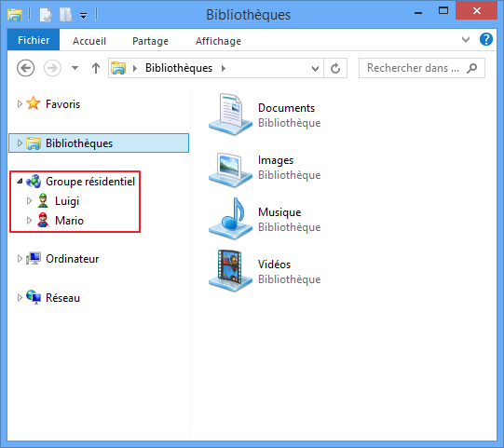Click the libraries icon in the address bar
504x448 pixels.
[x=118, y=68]
